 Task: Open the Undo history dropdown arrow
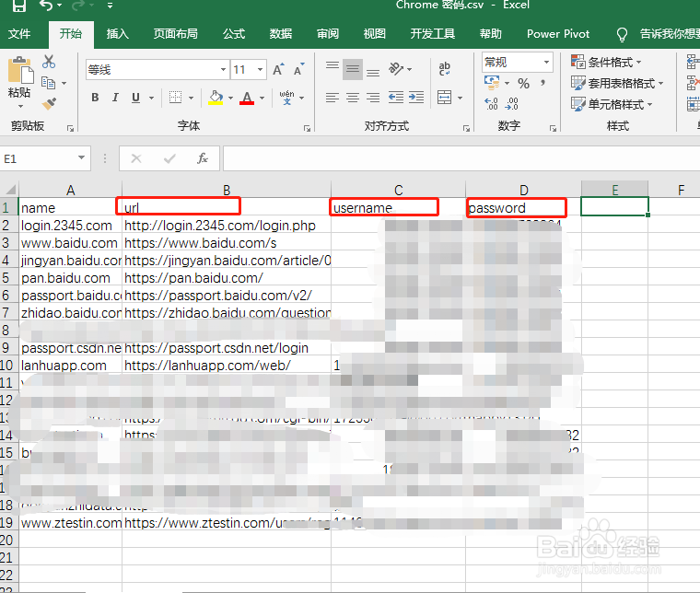59,6
